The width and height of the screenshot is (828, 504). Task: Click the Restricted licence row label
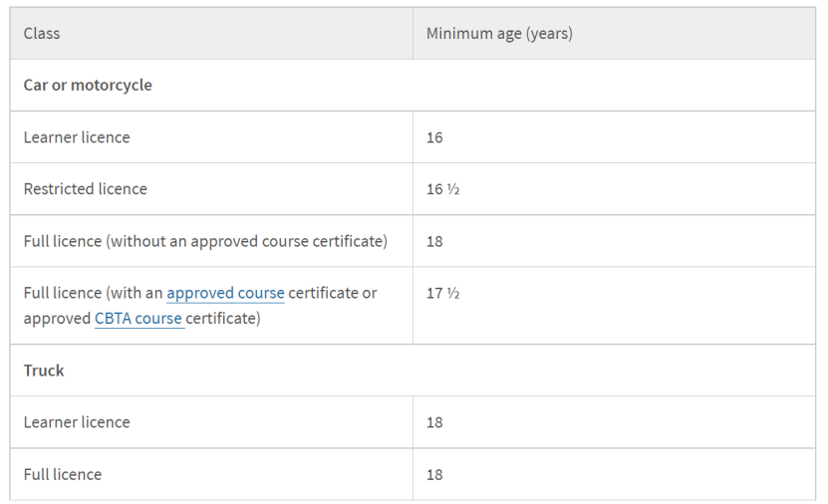[86, 189]
